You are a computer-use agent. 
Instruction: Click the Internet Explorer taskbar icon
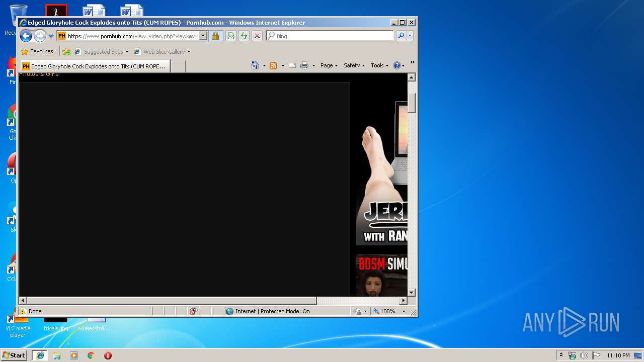[40, 355]
